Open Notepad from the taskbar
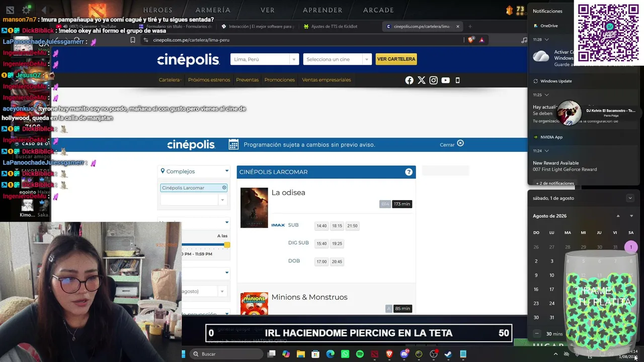Image resolution: width=644 pixels, height=362 pixels. (x=463, y=354)
